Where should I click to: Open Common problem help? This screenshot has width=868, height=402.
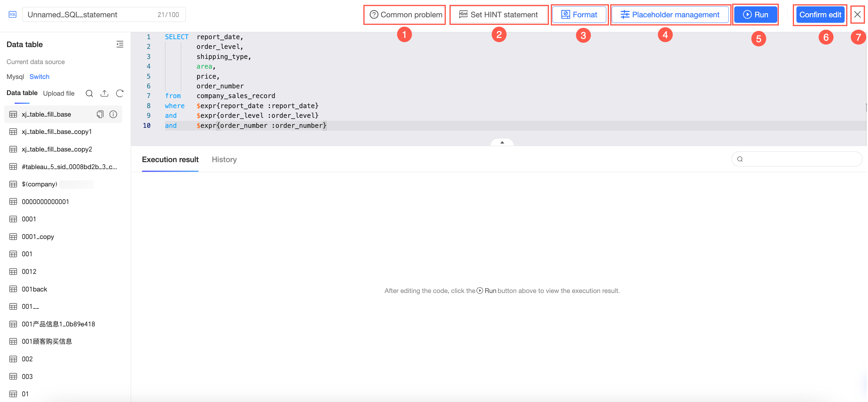click(x=406, y=15)
